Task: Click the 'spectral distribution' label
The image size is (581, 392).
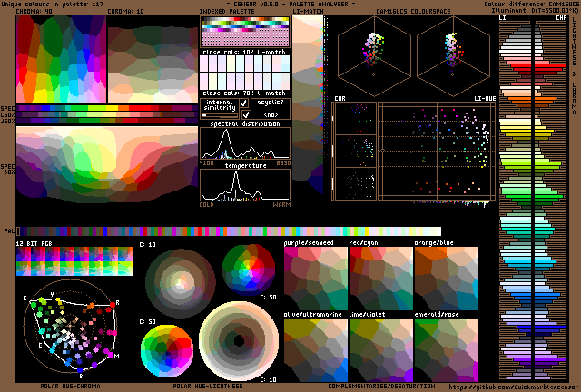Action: tap(245, 123)
